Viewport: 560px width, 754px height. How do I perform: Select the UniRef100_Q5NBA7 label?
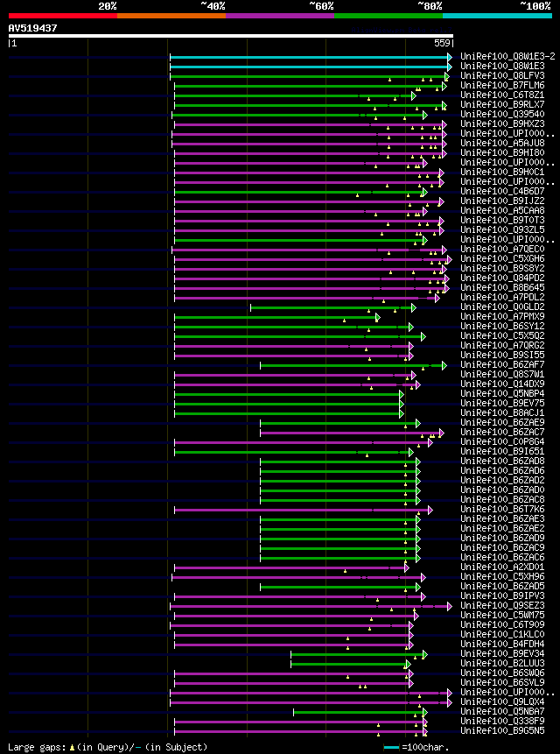coord(503,711)
